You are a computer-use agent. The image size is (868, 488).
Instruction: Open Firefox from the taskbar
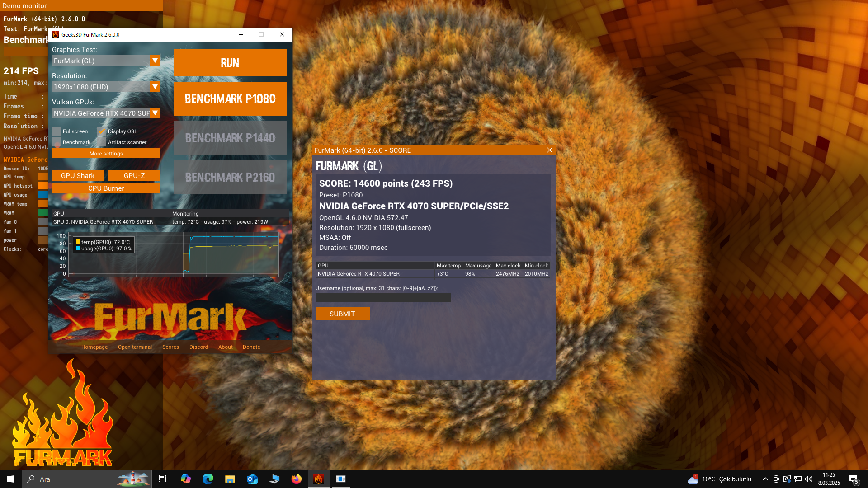tap(297, 479)
